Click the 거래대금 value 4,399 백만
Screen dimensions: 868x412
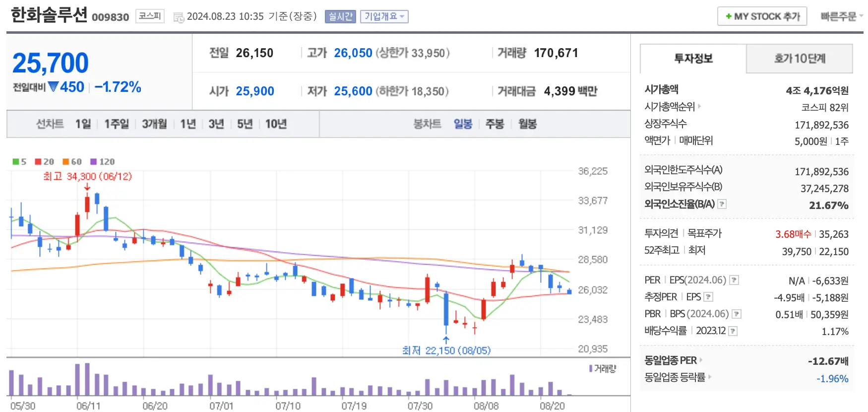click(x=570, y=91)
